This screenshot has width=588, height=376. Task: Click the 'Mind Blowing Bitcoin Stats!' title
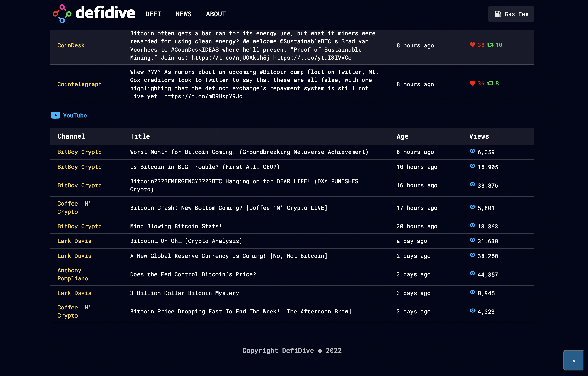176,226
